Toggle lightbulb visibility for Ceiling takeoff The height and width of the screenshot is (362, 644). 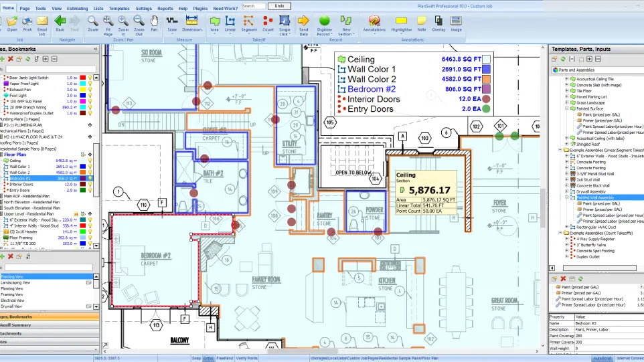(x=90, y=161)
